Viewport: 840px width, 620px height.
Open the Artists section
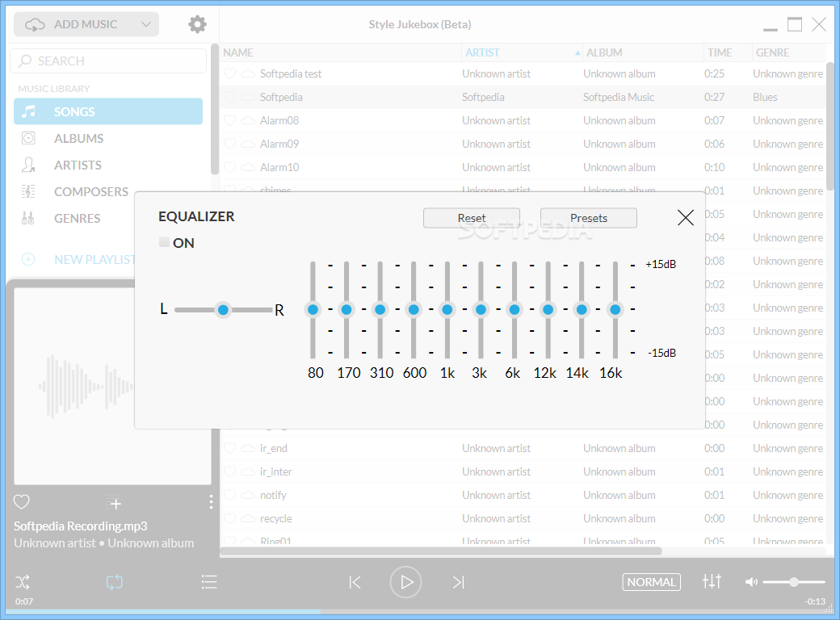pos(78,165)
